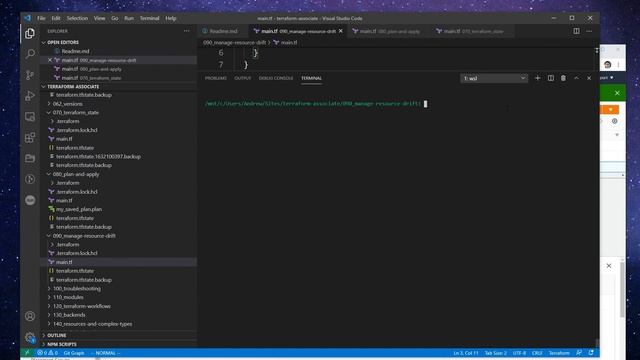Click the Explorer more actions ellipsis

pyautogui.click(x=187, y=31)
